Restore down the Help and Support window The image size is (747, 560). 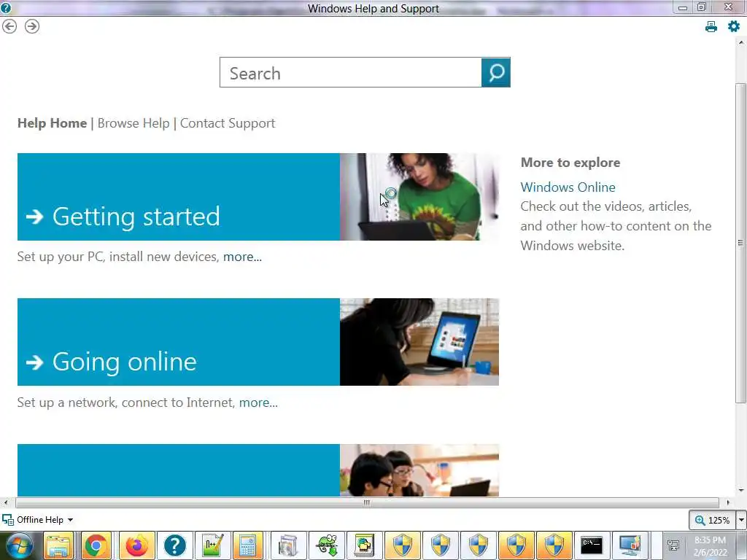(702, 7)
